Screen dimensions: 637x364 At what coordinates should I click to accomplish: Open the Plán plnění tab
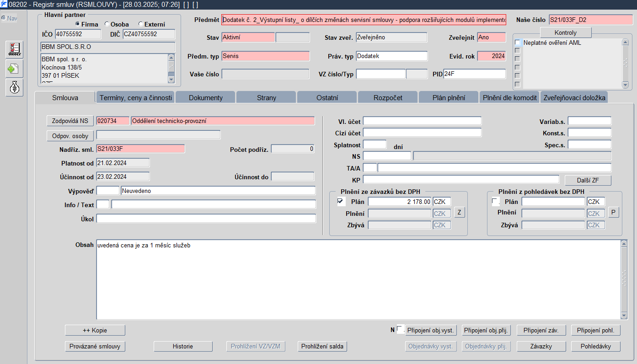coord(449,97)
